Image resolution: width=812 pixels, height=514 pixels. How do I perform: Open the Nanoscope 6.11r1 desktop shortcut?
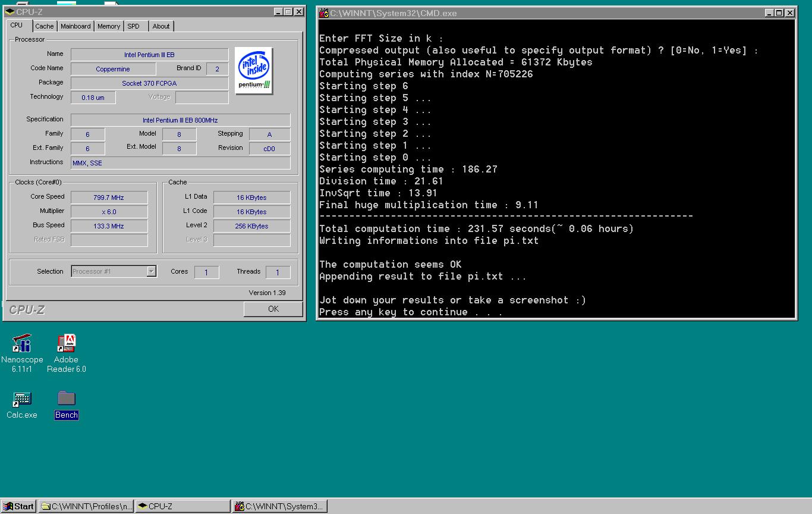22,353
